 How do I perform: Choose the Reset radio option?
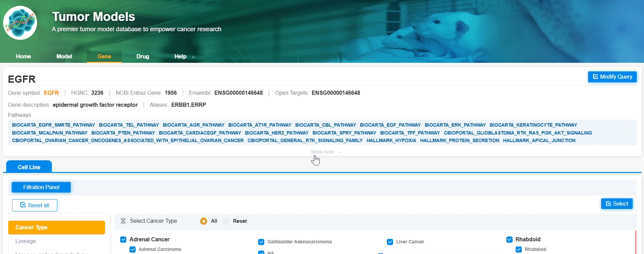click(x=226, y=221)
